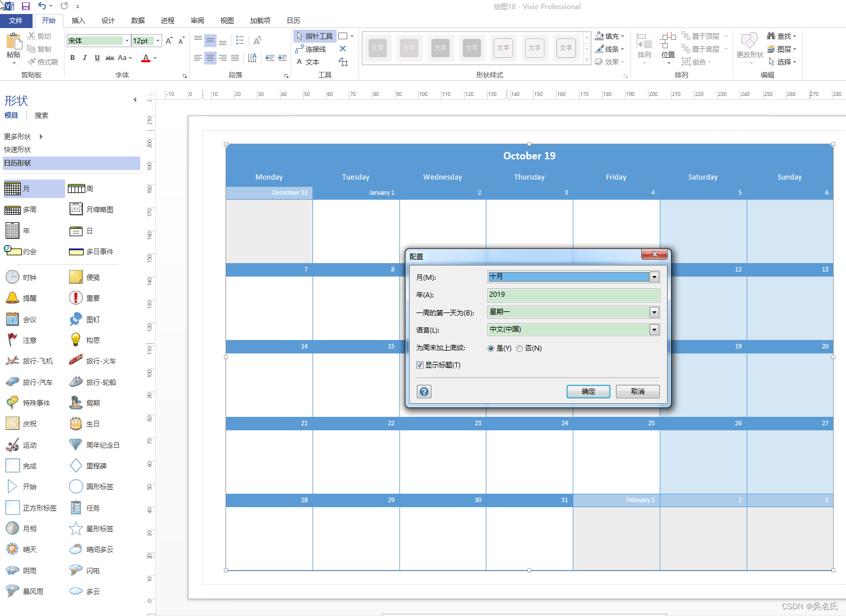Image resolution: width=846 pixels, height=616 pixels.
Task: Click the 查找 find button
Action: coord(781,36)
